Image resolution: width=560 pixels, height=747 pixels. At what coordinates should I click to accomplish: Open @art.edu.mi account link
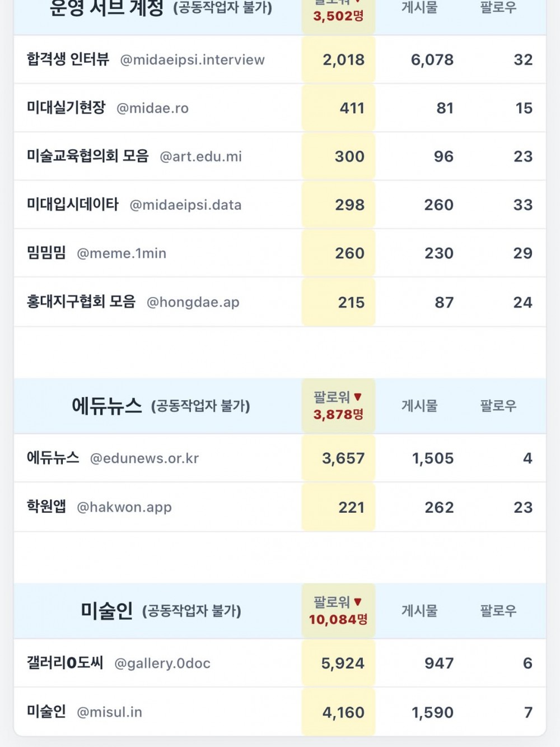(201, 156)
